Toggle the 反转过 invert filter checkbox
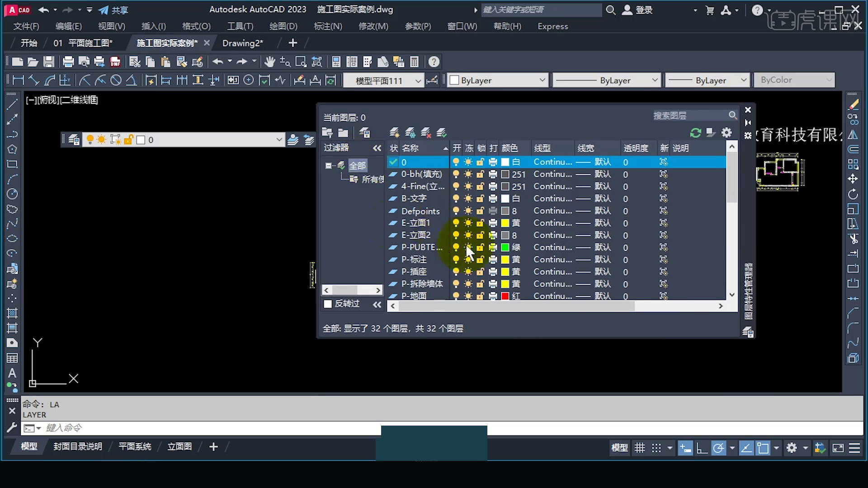 [328, 304]
